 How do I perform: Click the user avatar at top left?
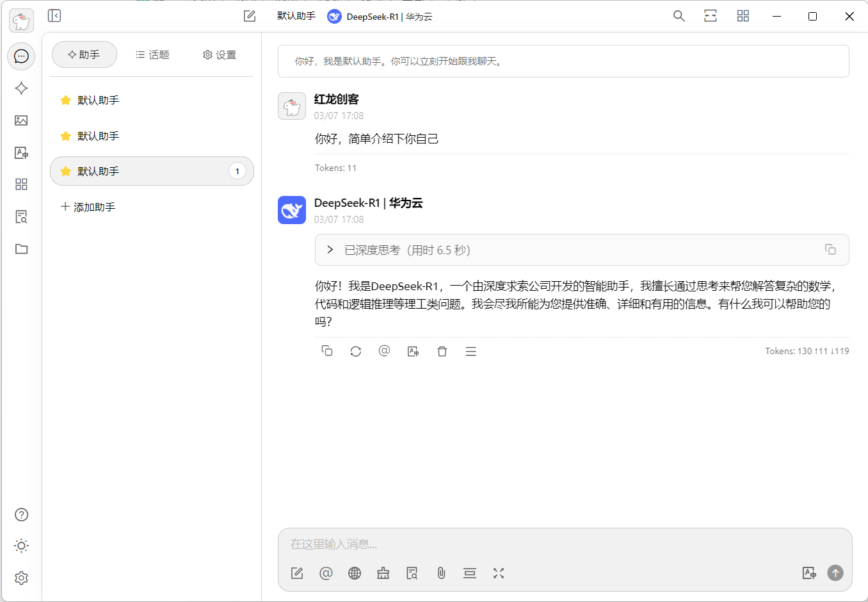[x=21, y=21]
